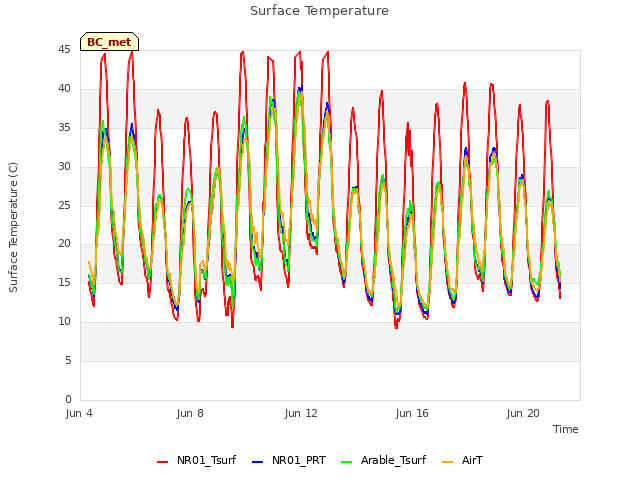The image size is (640, 480).
Task: Click the red NR01_Tsurf legend color marker
Action: [x=162, y=461]
